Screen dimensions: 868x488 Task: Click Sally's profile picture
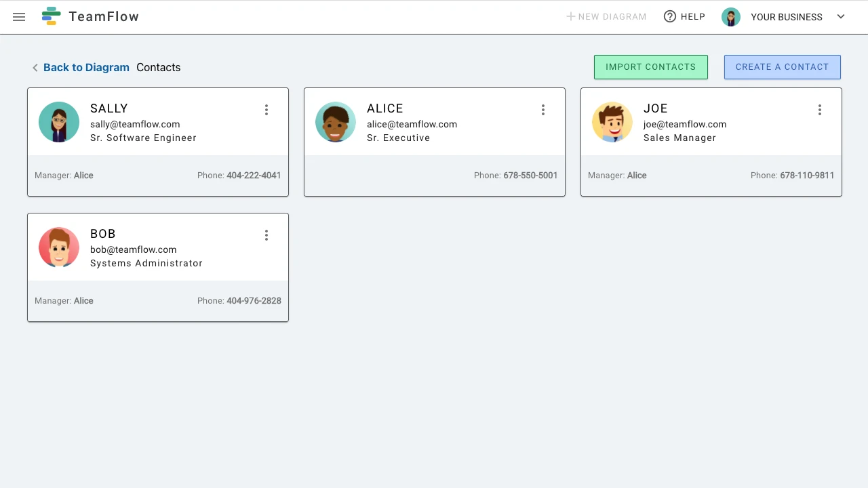click(58, 122)
